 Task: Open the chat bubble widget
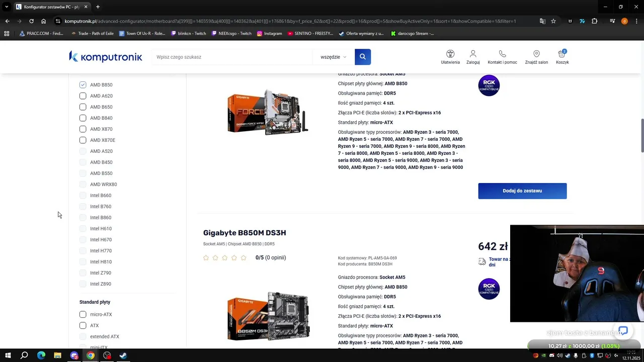pos(623,331)
